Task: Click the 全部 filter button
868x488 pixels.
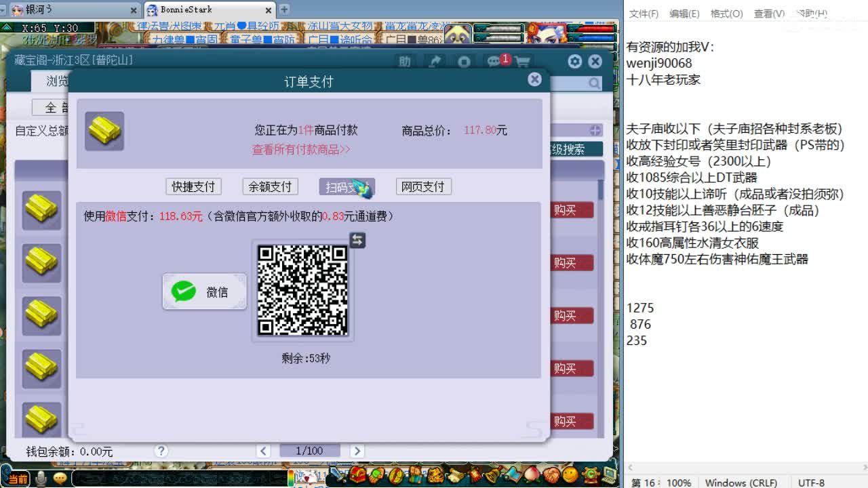Action: click(x=52, y=108)
